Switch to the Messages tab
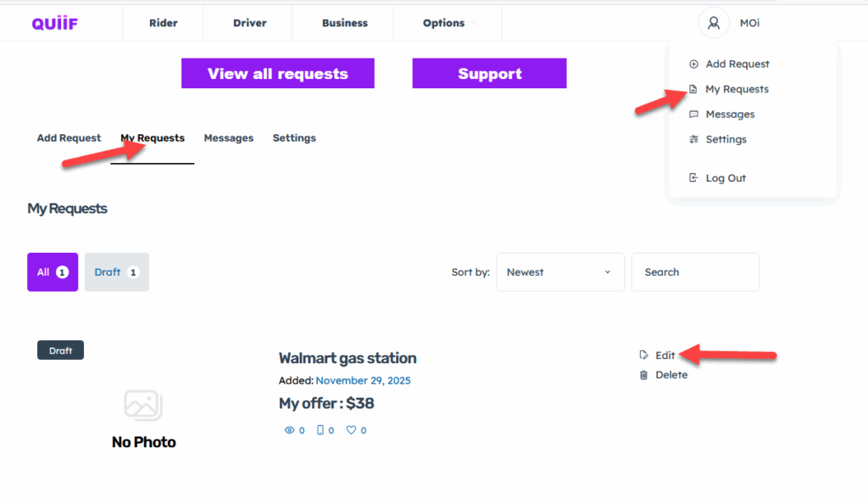The width and height of the screenshot is (868, 504). 229,138
